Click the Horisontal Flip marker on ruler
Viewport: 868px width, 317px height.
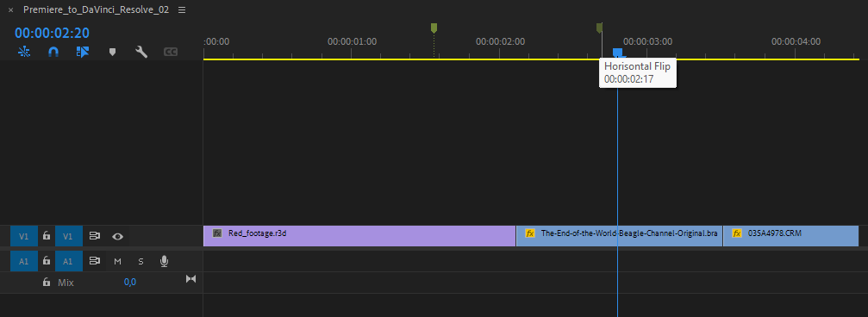pyautogui.click(x=600, y=28)
